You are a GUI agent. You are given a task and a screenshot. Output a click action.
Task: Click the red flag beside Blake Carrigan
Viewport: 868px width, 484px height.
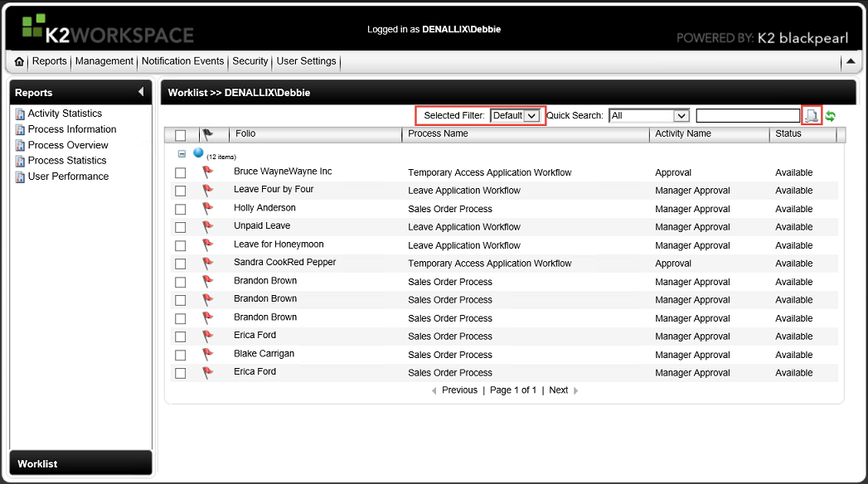coord(207,355)
